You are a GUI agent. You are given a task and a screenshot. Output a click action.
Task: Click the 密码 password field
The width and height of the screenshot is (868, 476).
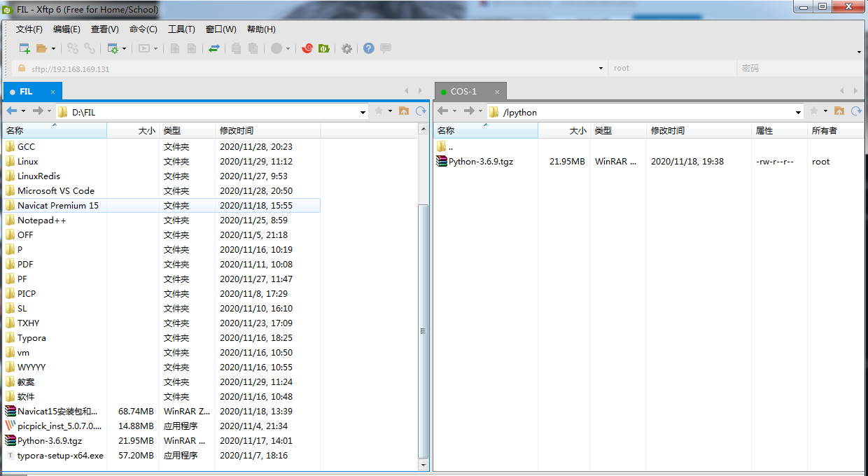801,69
